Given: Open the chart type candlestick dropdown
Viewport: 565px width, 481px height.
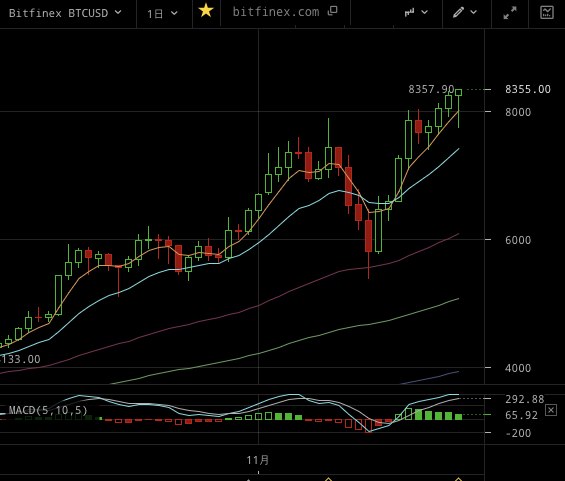Looking at the screenshot, I should pos(416,13).
